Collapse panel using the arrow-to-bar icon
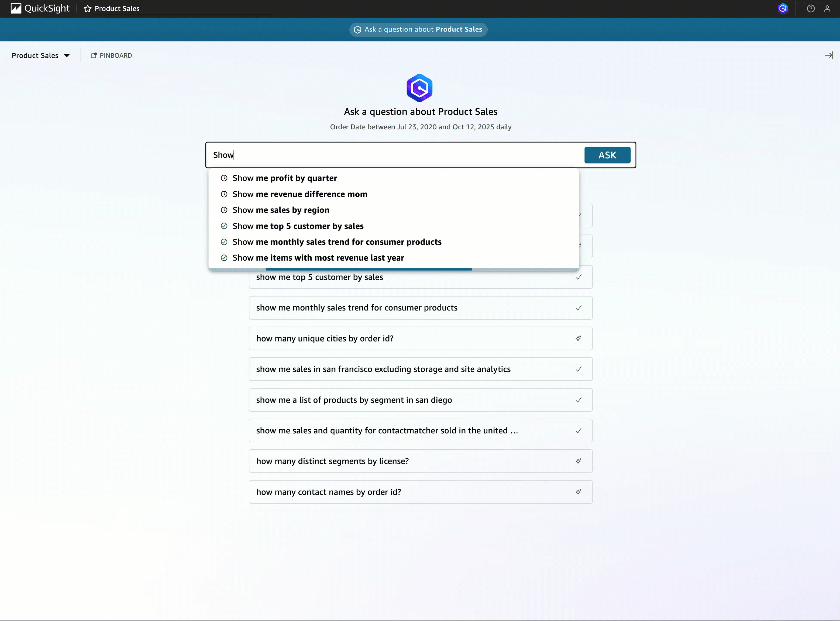This screenshot has height=621, width=840. pyautogui.click(x=829, y=55)
